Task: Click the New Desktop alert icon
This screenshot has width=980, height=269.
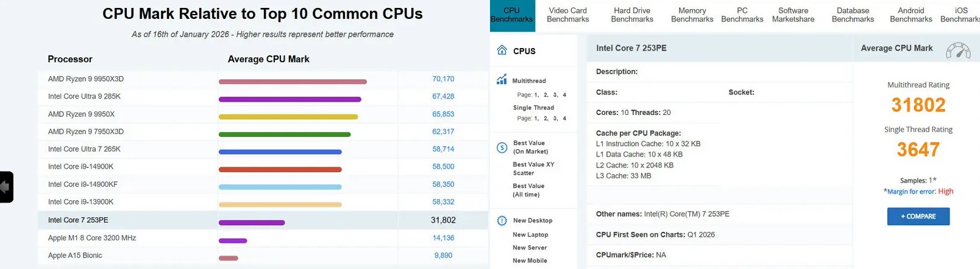Action: [x=502, y=220]
